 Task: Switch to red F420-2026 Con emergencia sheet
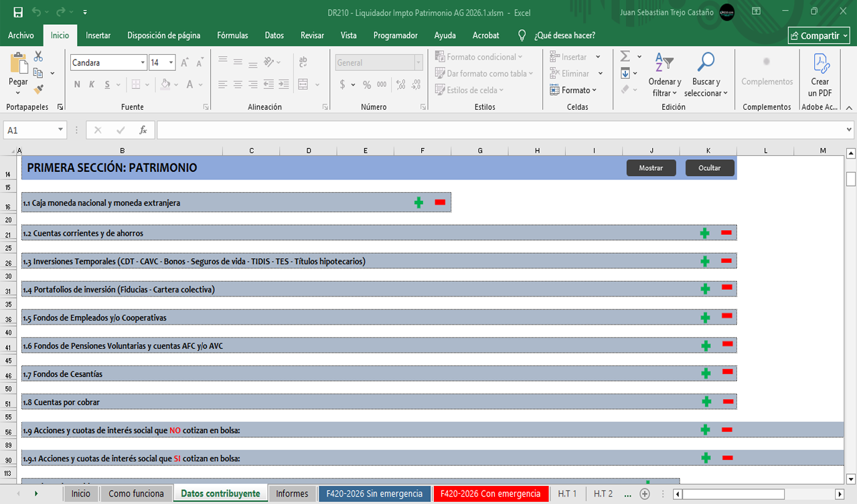click(x=490, y=494)
